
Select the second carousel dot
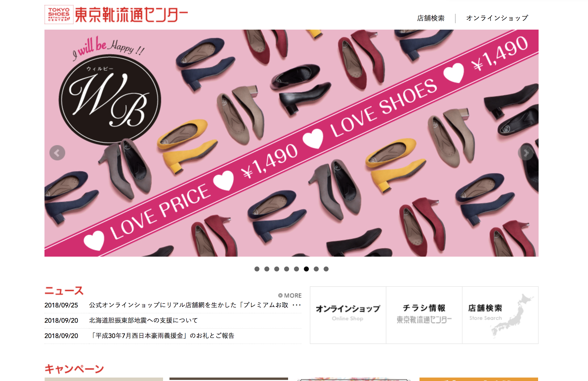click(x=267, y=269)
